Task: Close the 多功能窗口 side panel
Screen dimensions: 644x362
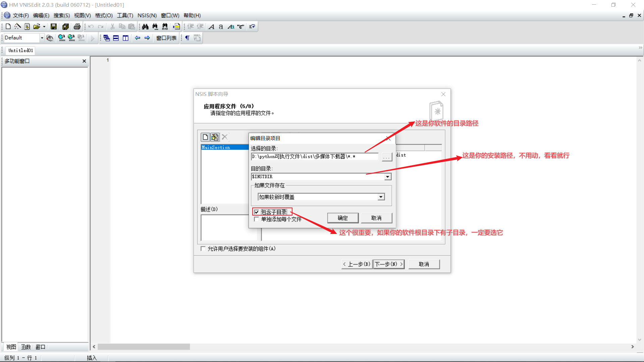Action: [84, 61]
